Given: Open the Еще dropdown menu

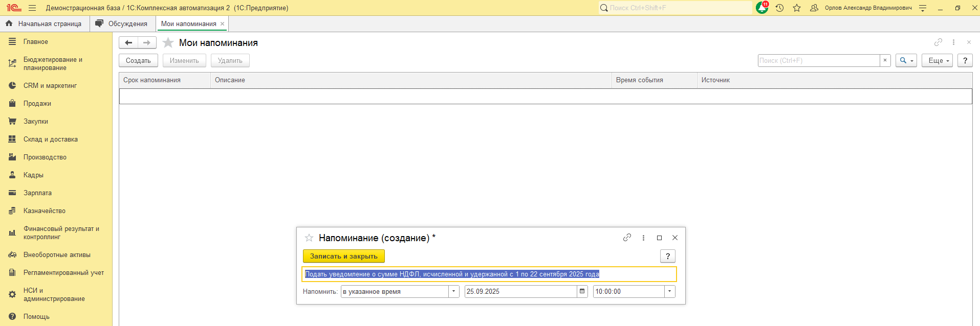Looking at the screenshot, I should coord(937,60).
